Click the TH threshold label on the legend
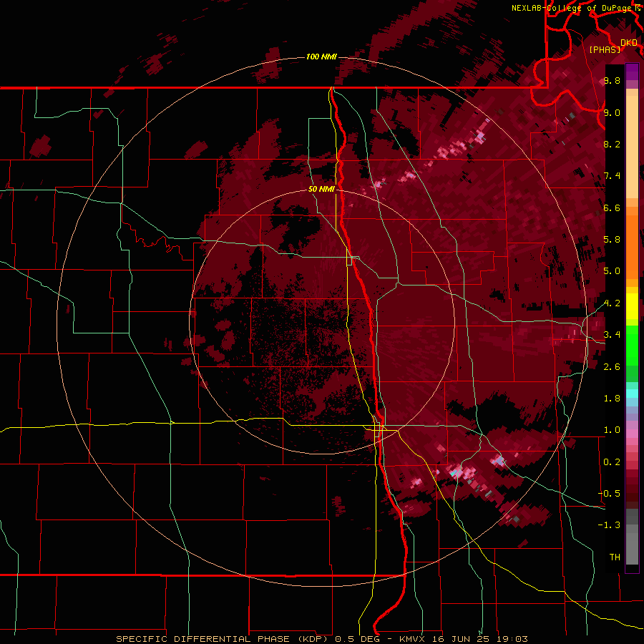 615,557
